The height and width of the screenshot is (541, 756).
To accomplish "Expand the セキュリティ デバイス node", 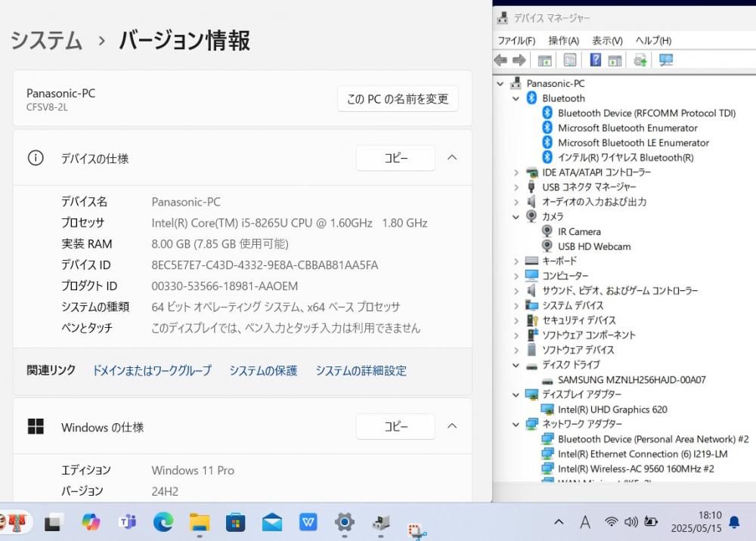I will (x=516, y=320).
